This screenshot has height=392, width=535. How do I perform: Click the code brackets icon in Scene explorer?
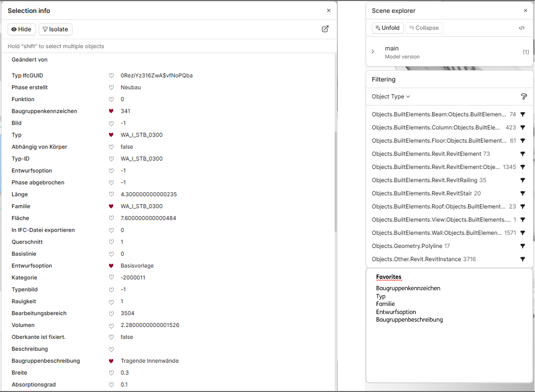(521, 28)
